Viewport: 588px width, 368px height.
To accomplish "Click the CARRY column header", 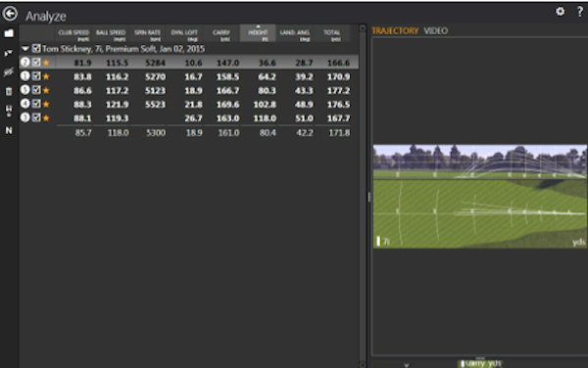I will pyautogui.click(x=221, y=34).
